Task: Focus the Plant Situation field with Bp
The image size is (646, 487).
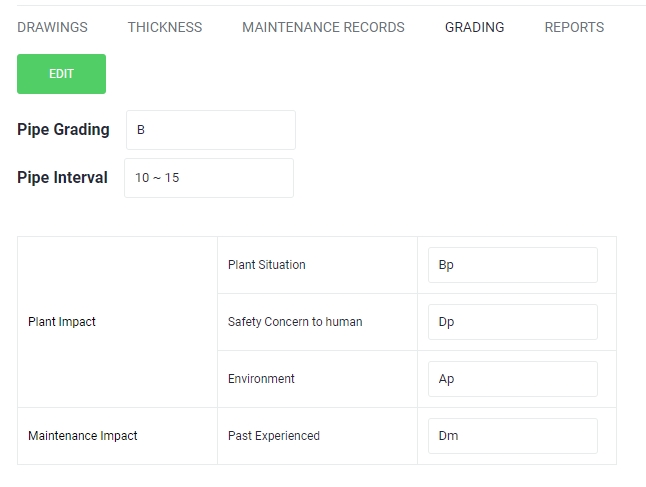Action: [x=512, y=265]
